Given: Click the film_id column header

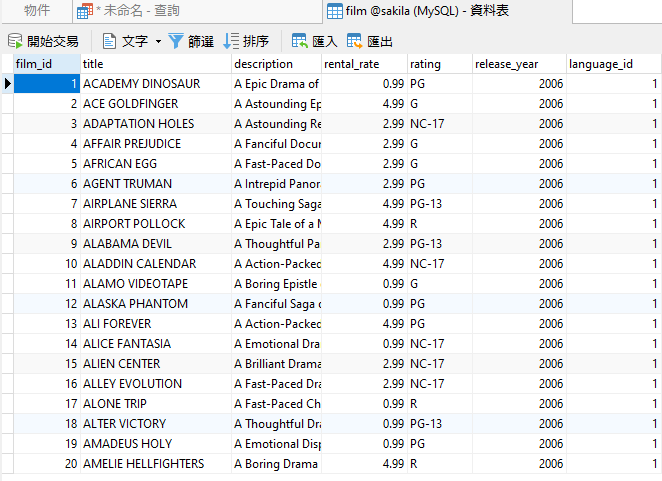Looking at the screenshot, I should click(x=45, y=64).
